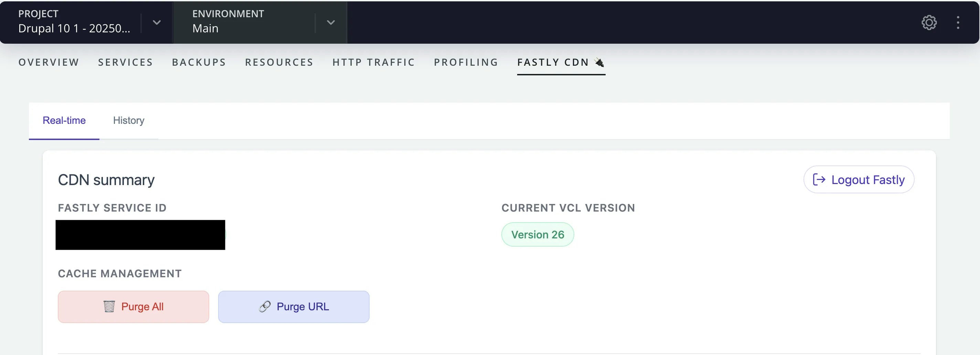980x355 pixels.
Task: Navigate to the Backups section
Action: 199,62
